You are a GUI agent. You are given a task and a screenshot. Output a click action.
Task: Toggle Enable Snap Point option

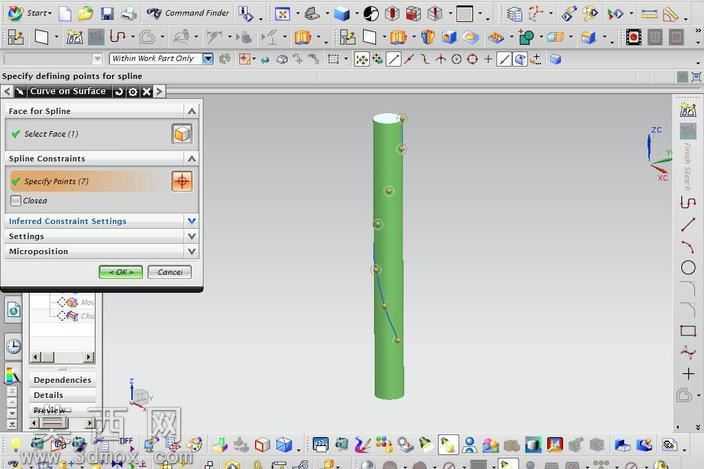tap(361, 59)
